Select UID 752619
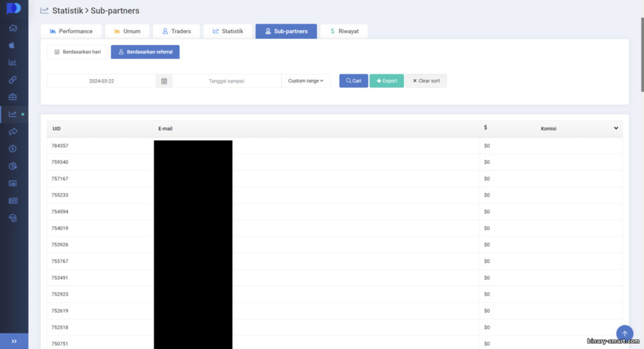 (x=60, y=311)
